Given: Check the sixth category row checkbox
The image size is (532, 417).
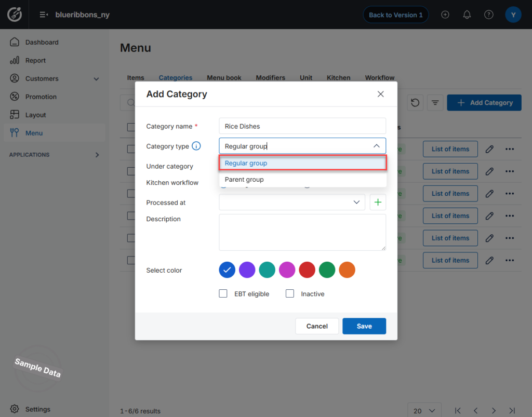Looking at the screenshot, I should coord(131,260).
